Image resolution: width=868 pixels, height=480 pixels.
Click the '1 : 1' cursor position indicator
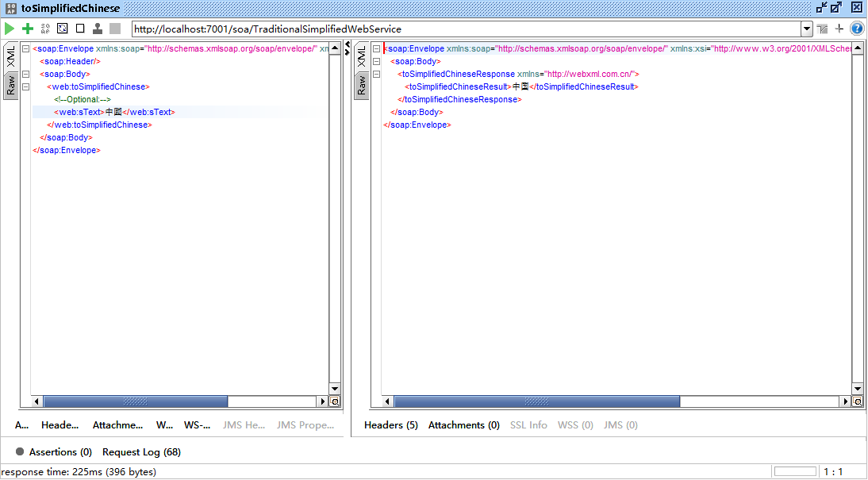pos(833,472)
